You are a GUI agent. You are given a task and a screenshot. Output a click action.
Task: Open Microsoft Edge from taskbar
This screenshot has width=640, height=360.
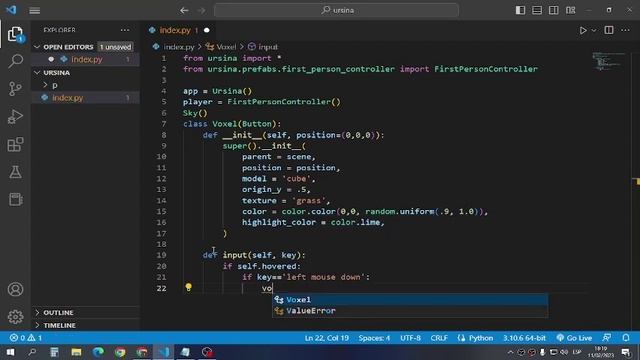[98, 352]
